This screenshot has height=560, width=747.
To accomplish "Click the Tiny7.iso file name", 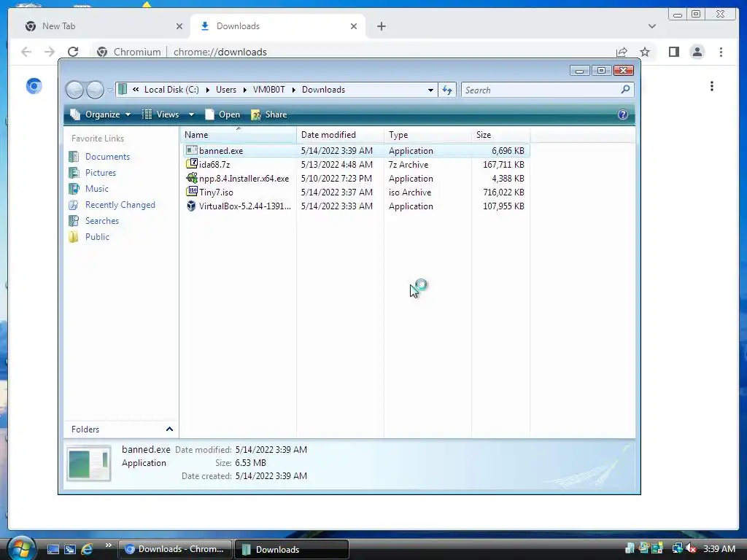I will point(216,192).
